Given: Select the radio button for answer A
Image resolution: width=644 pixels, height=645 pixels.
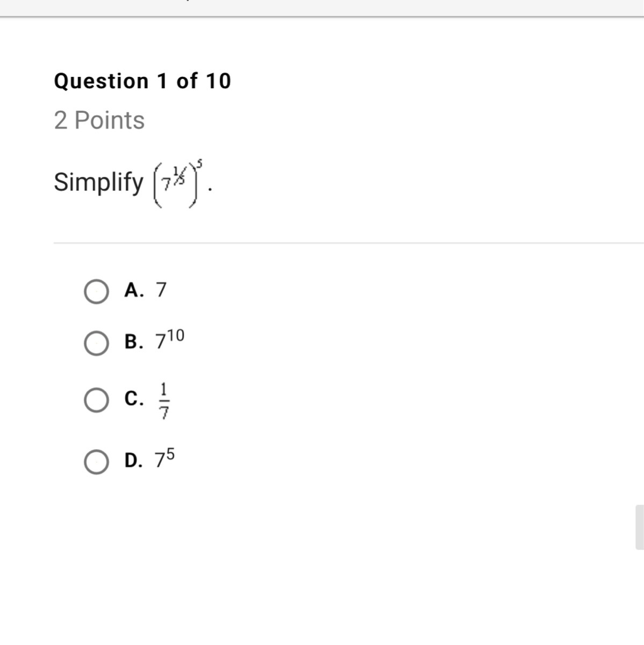Looking at the screenshot, I should (x=96, y=292).
